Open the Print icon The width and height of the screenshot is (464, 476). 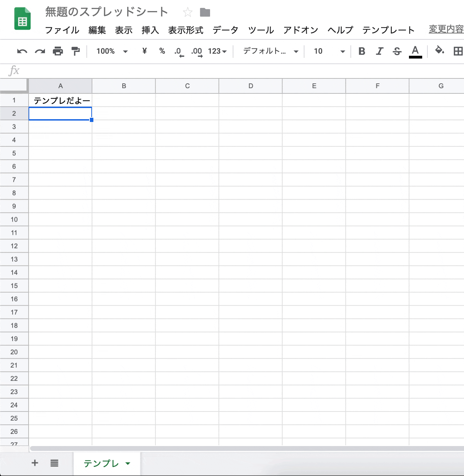(x=57, y=51)
